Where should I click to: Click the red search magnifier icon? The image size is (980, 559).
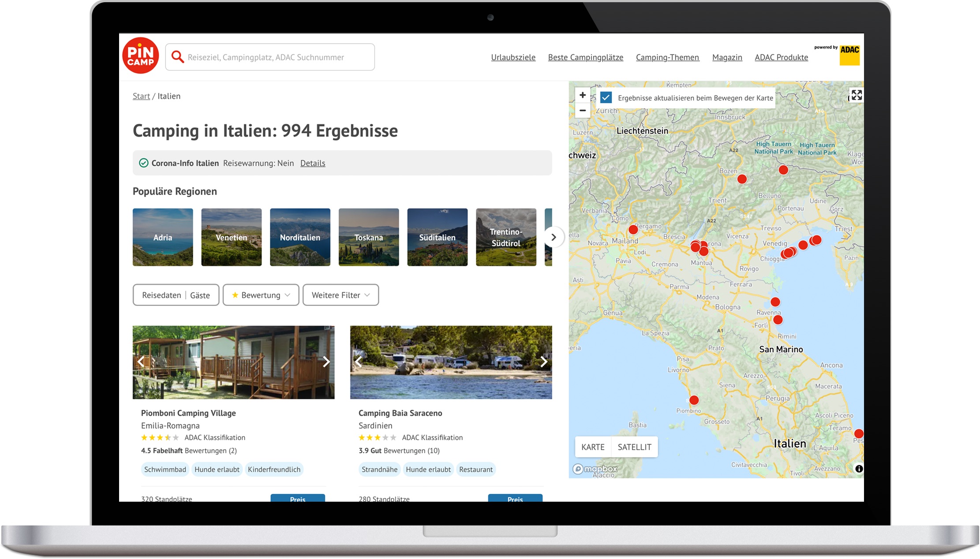click(x=177, y=57)
